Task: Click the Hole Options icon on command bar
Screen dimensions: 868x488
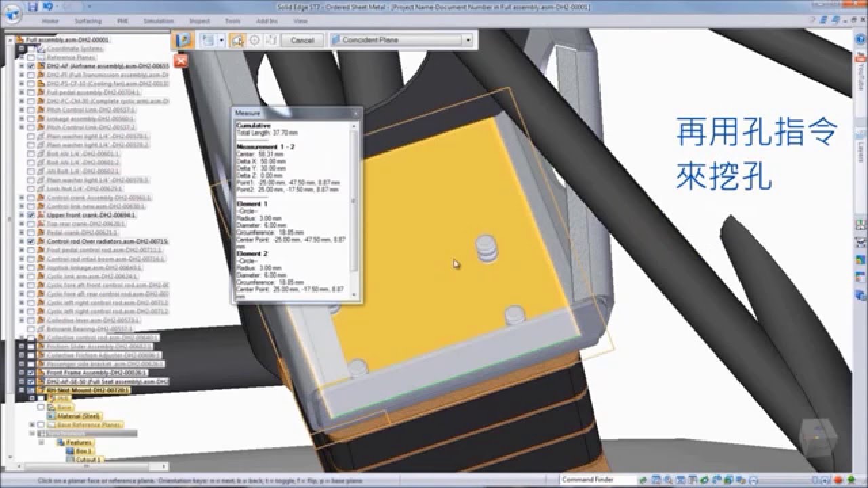Action: pos(182,40)
